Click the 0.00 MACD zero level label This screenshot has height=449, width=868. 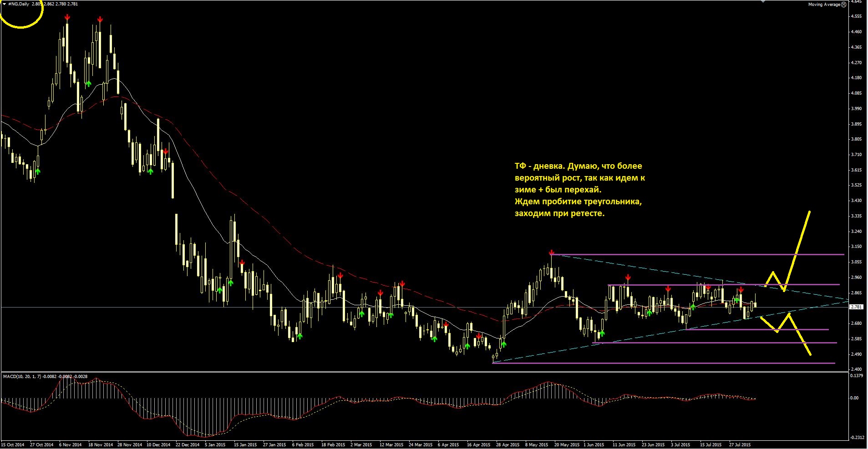pos(855,398)
